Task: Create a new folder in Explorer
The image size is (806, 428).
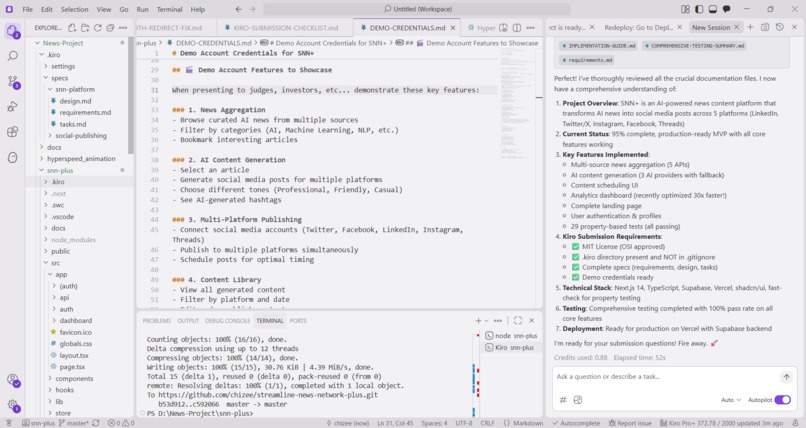Action: pyautogui.click(x=85, y=28)
